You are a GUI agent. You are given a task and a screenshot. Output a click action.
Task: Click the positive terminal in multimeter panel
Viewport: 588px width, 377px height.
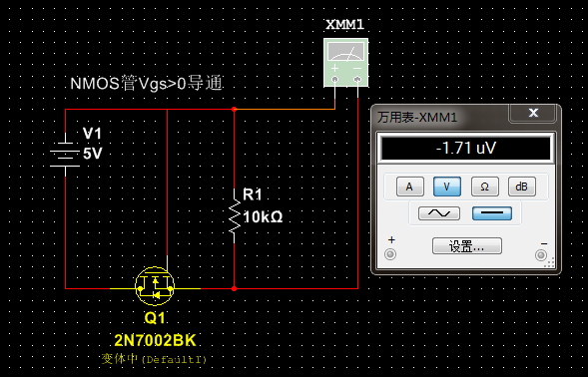point(390,255)
